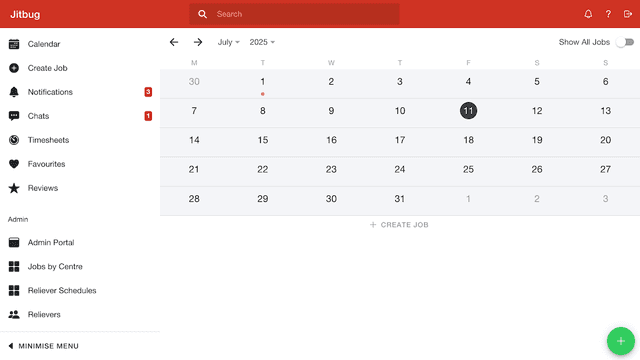Open the Favourites menu item
The image size is (640, 360).
coord(80,164)
